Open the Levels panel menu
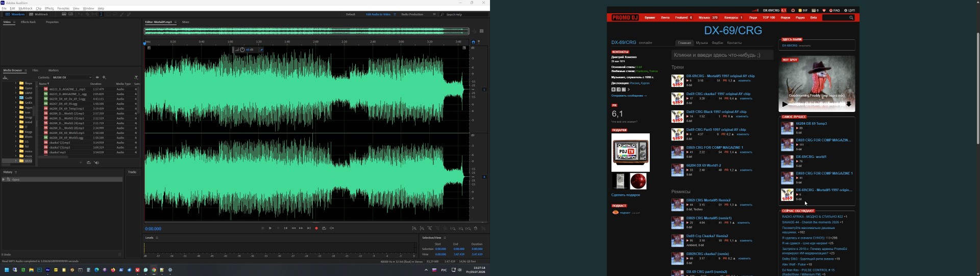Screen dimensions: 980x276 click(x=157, y=238)
